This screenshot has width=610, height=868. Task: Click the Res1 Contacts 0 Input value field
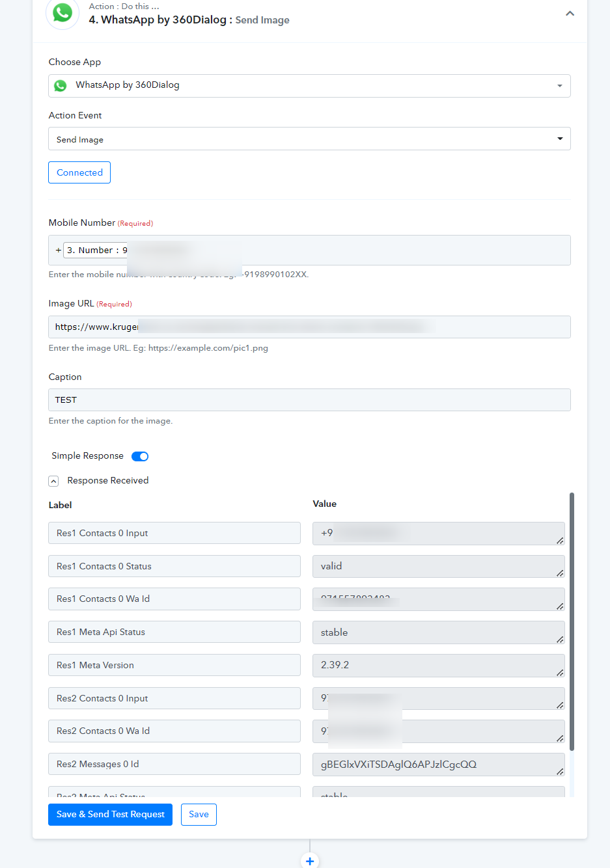[439, 533]
